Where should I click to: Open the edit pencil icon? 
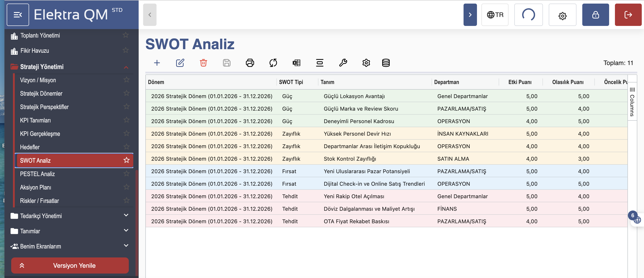(x=180, y=63)
